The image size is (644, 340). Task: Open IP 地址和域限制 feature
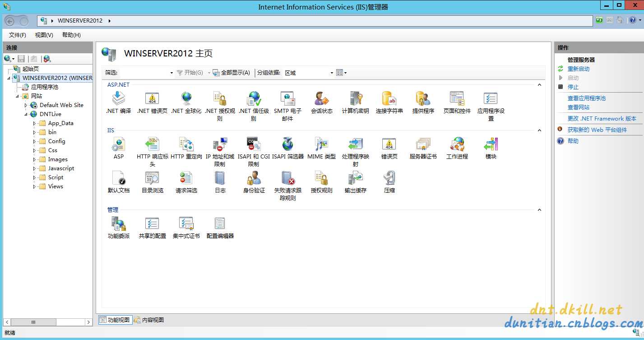pyautogui.click(x=220, y=152)
